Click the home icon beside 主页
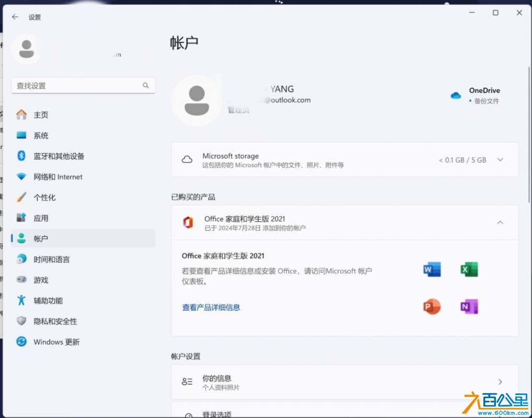 point(21,114)
